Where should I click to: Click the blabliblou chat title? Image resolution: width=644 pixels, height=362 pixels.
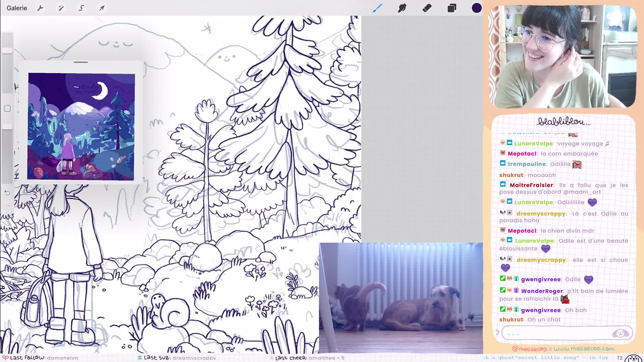563,121
